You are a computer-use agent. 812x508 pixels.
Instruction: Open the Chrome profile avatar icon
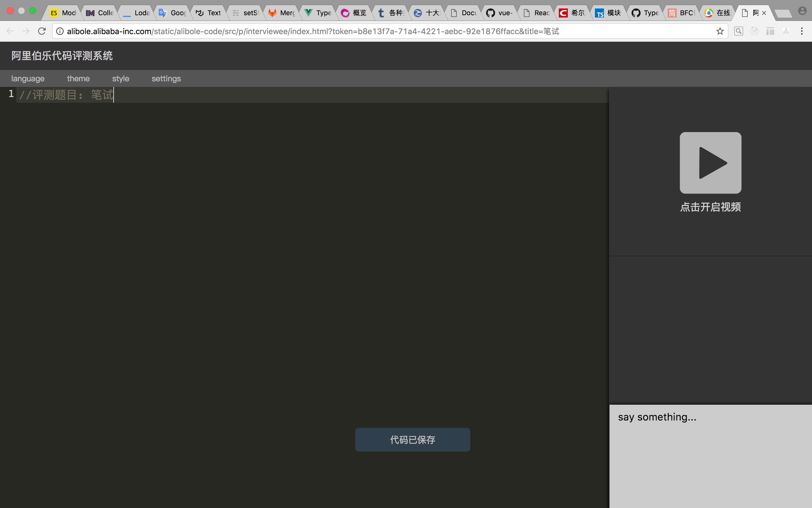(x=802, y=11)
